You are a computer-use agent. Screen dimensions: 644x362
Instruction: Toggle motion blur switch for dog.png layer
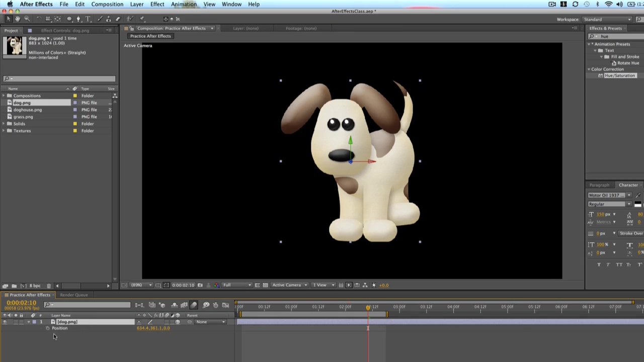[167, 322]
